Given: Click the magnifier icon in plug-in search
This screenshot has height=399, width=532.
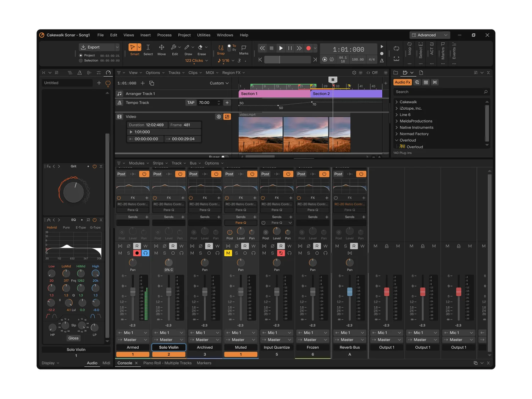Looking at the screenshot, I should tap(486, 92).
